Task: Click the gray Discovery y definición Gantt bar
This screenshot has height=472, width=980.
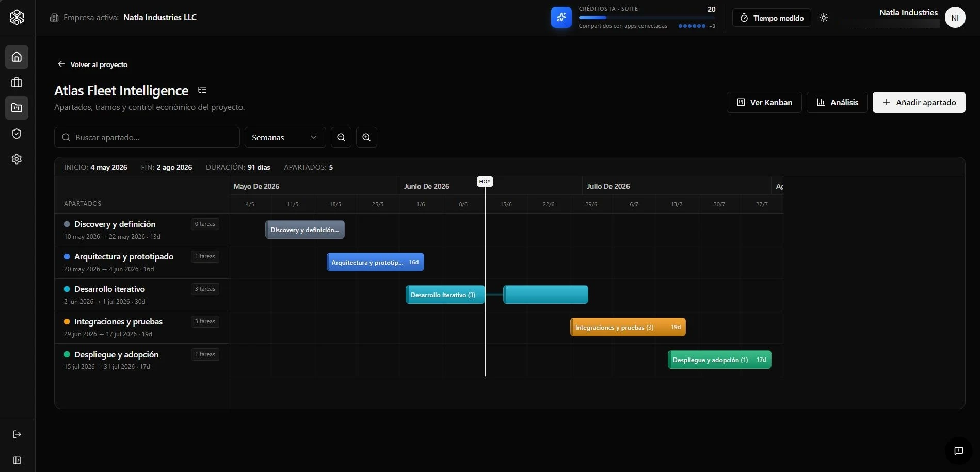Action: click(x=305, y=230)
